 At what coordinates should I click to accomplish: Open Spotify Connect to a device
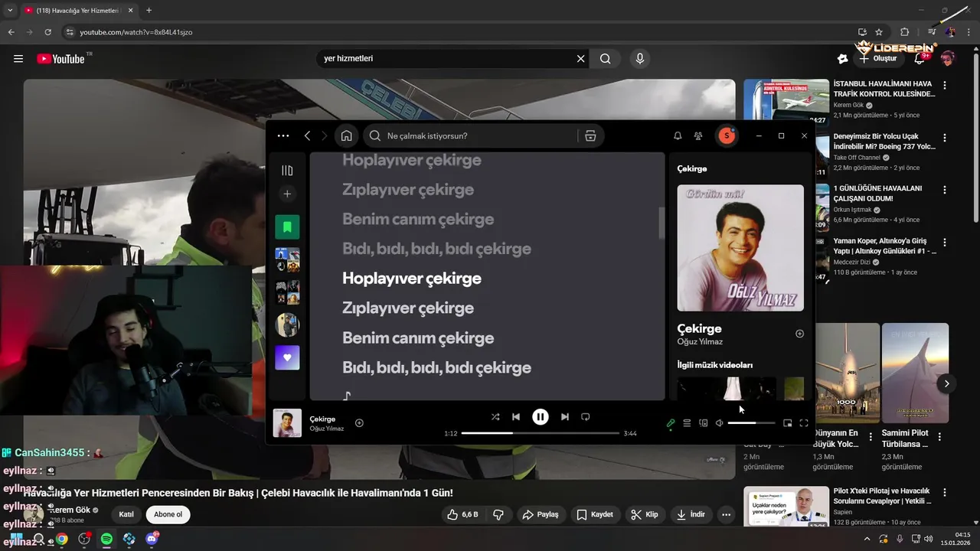coord(703,423)
